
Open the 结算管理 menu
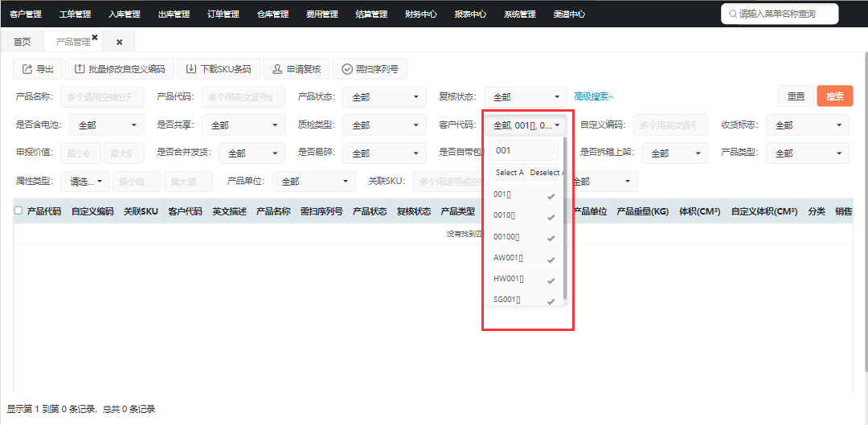click(x=371, y=14)
